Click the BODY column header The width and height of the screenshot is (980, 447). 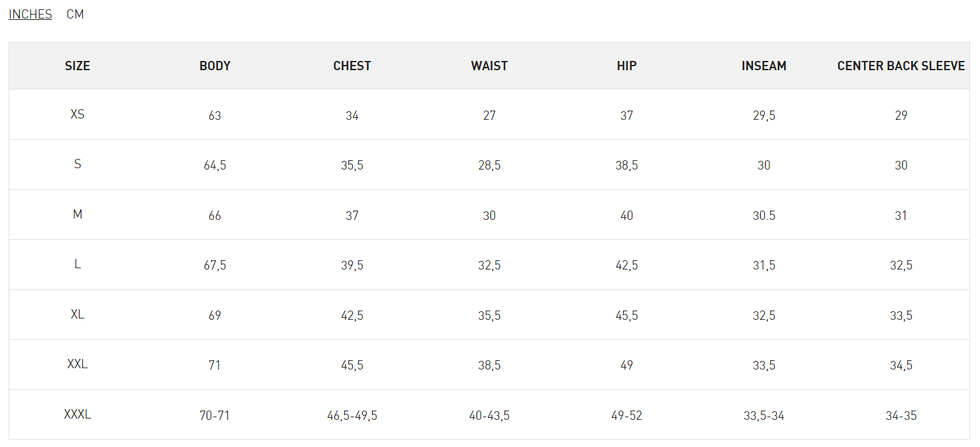[215, 66]
